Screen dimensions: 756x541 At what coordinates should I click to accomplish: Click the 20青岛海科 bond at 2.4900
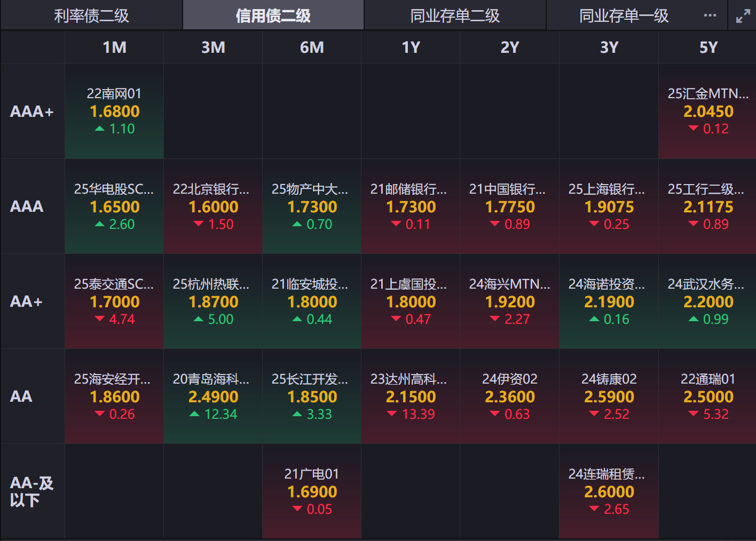point(213,396)
